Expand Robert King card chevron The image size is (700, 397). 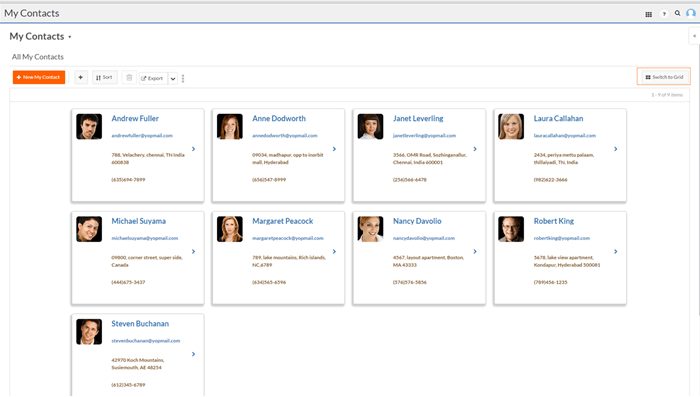[616, 251]
